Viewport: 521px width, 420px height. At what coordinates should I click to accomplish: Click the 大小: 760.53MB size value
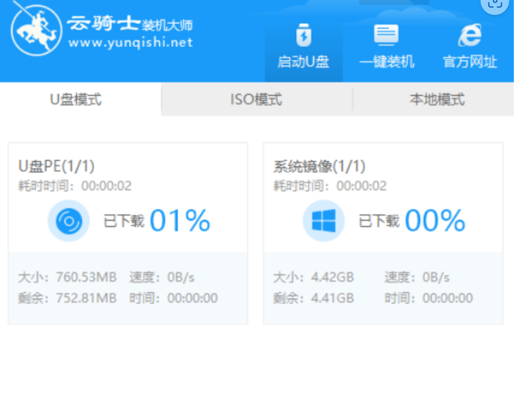(67, 277)
